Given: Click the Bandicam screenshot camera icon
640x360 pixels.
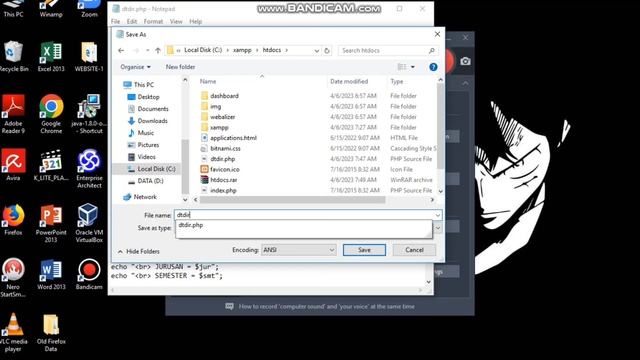Looking at the screenshot, I should 465,61.
